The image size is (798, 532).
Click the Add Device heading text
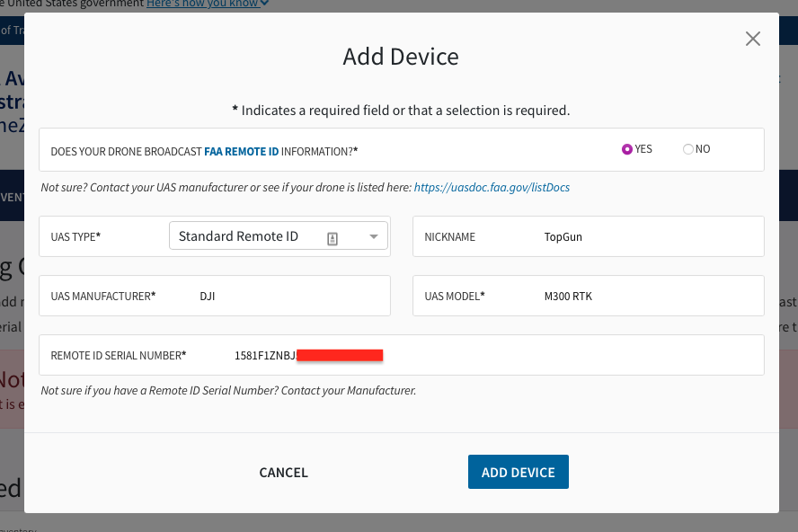pos(401,57)
